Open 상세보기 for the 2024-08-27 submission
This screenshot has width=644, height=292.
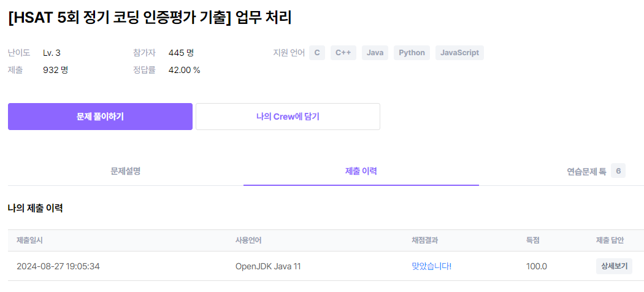(x=614, y=266)
